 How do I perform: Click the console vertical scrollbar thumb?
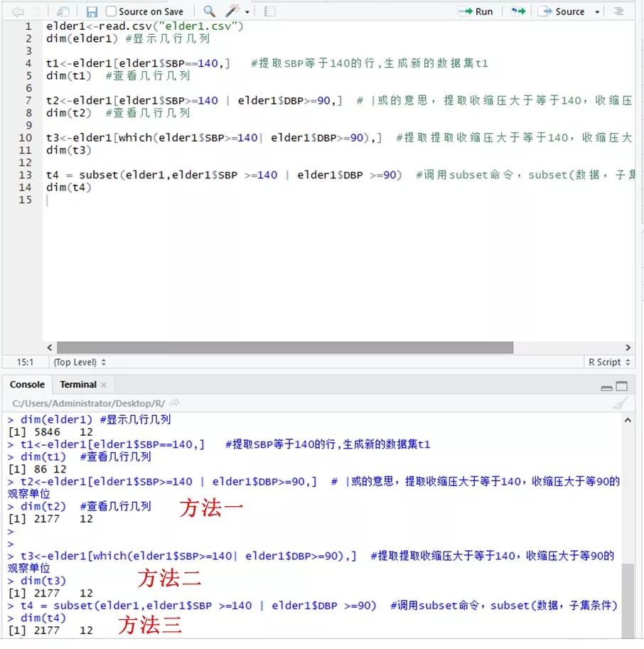point(628,601)
